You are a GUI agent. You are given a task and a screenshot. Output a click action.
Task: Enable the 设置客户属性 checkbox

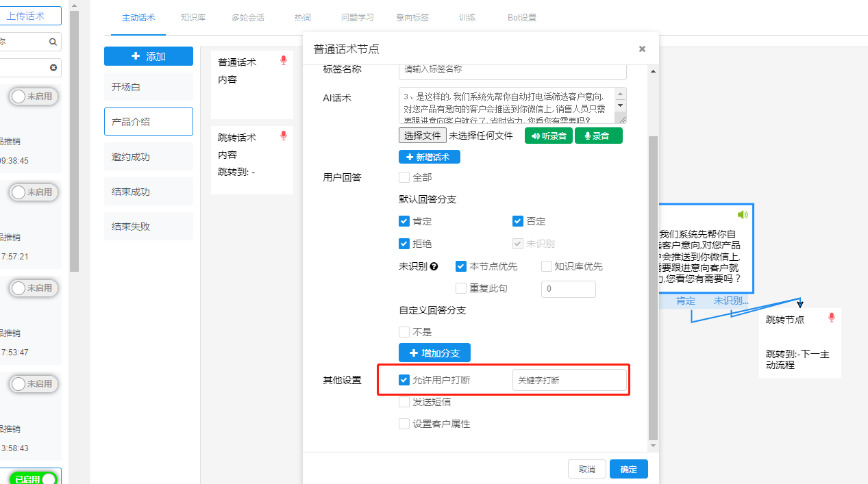tap(404, 424)
